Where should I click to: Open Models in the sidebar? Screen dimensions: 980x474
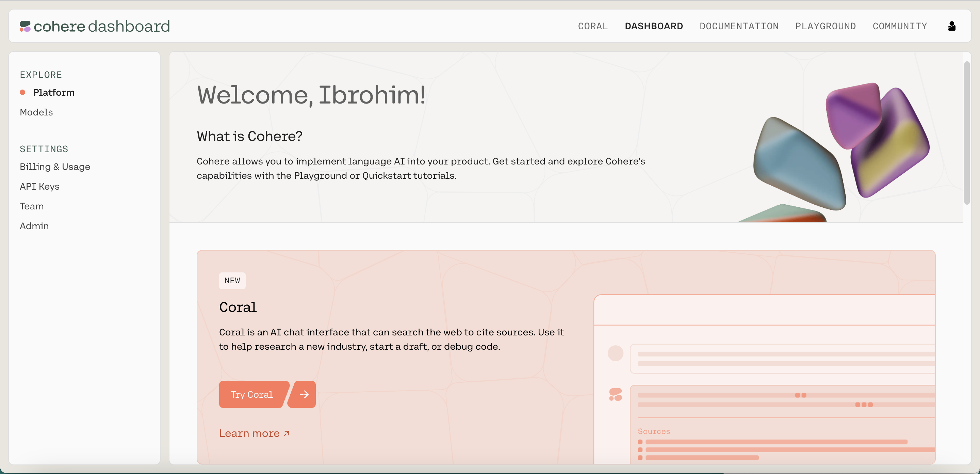point(36,112)
